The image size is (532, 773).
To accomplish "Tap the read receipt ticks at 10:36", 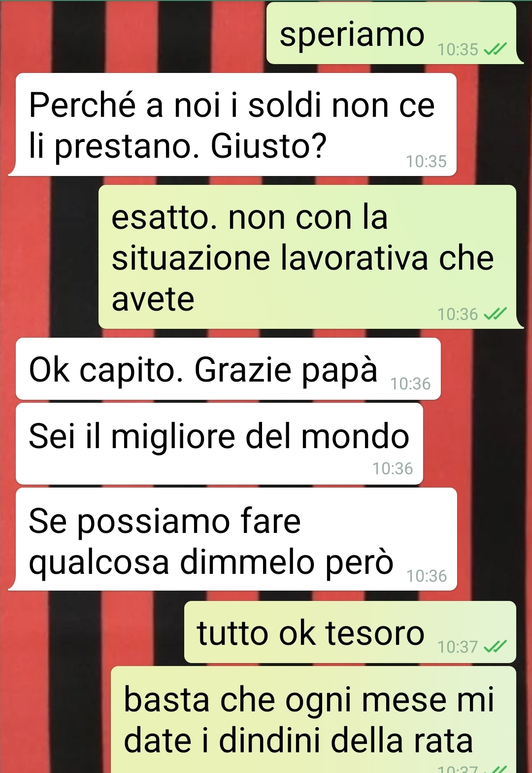I will [496, 314].
